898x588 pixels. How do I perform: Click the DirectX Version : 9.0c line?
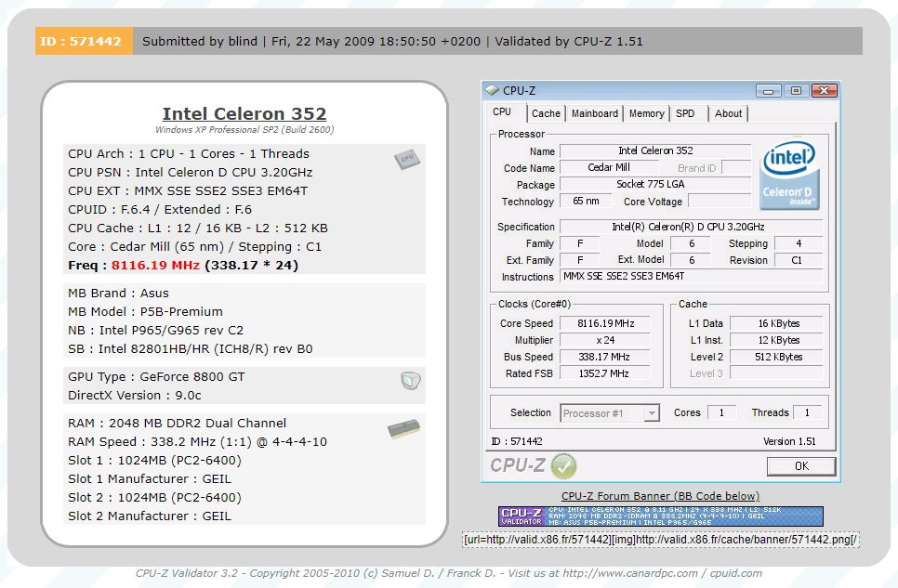135,395
